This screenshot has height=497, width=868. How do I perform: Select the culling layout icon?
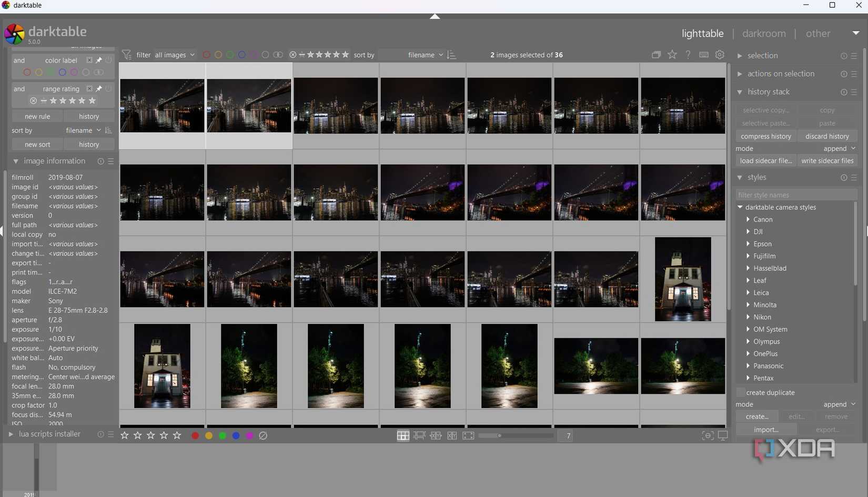point(436,435)
